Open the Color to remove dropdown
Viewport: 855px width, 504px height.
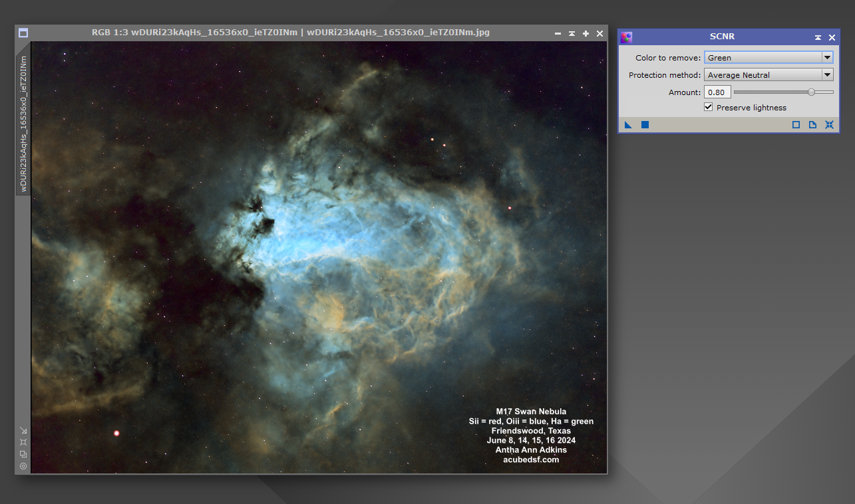click(769, 58)
